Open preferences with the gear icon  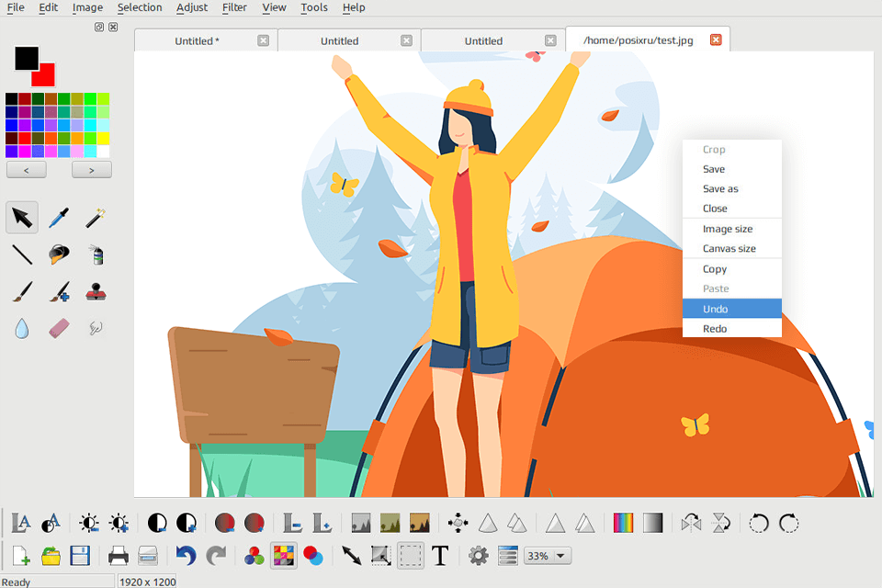pyautogui.click(x=478, y=556)
